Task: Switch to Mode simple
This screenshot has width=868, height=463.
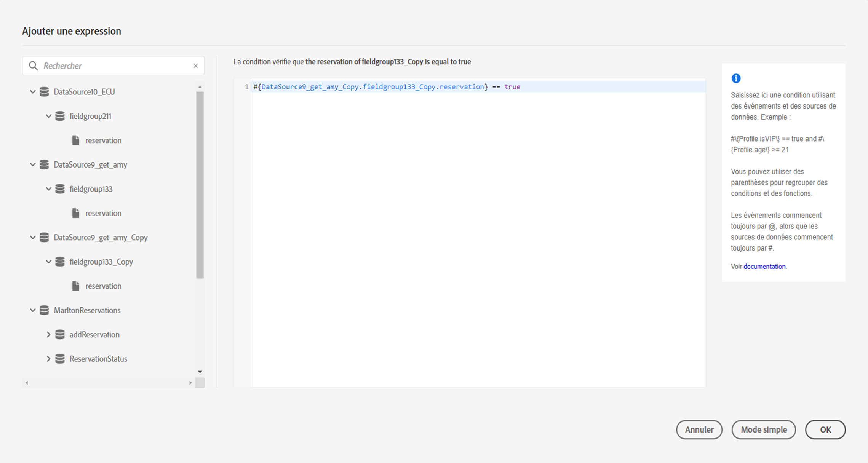Action: [x=763, y=429]
